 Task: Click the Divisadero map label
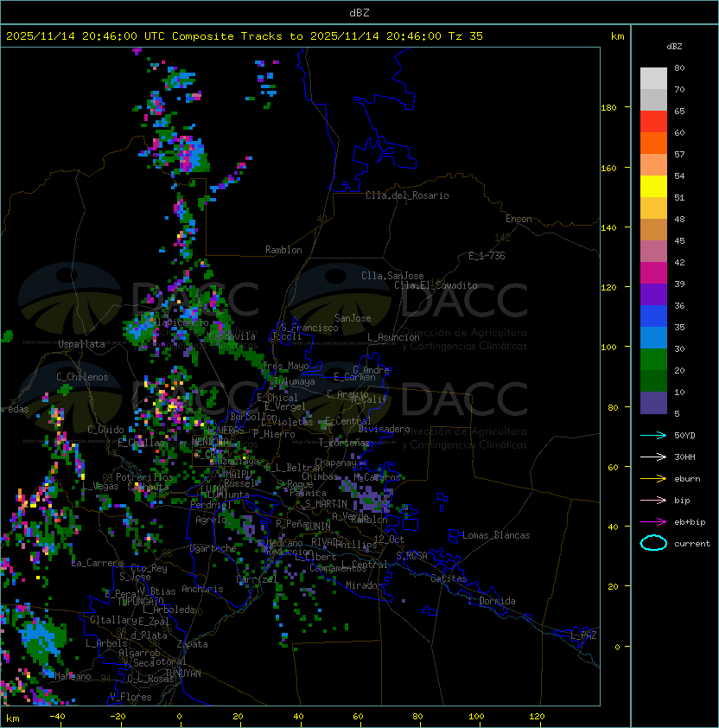tap(385, 429)
